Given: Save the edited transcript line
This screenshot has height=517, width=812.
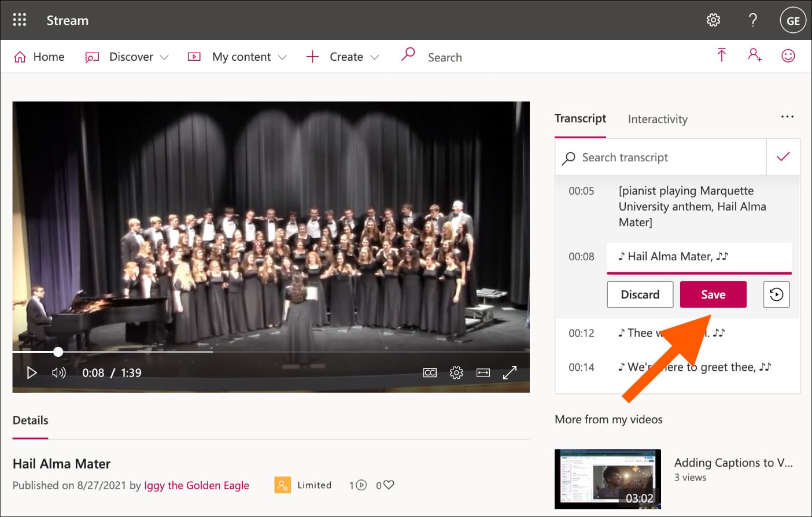Looking at the screenshot, I should 713,294.
